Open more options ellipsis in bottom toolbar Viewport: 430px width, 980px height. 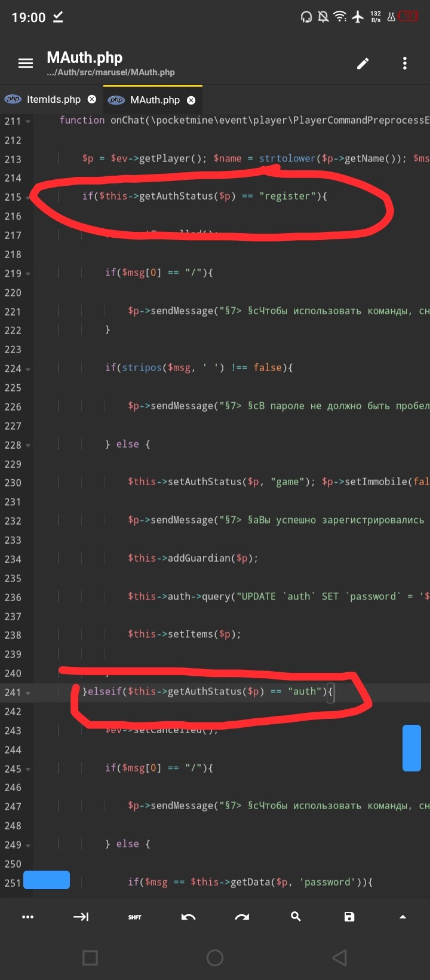coord(27,917)
